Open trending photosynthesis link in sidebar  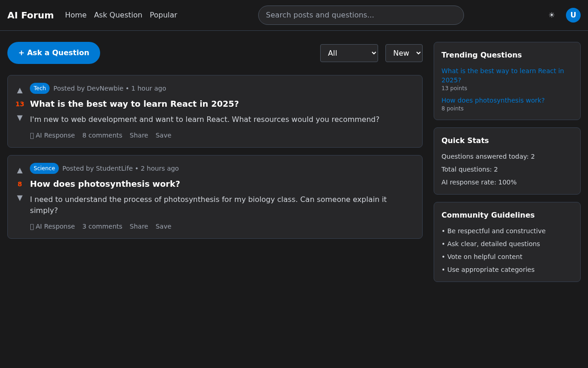tap(492, 100)
